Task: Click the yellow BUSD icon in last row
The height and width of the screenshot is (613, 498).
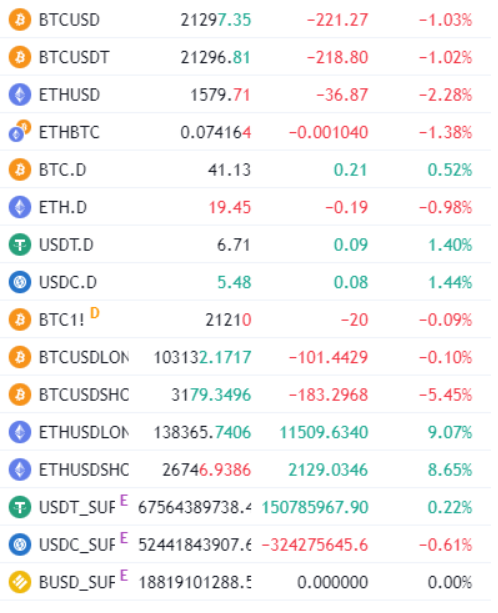Action: point(20,583)
